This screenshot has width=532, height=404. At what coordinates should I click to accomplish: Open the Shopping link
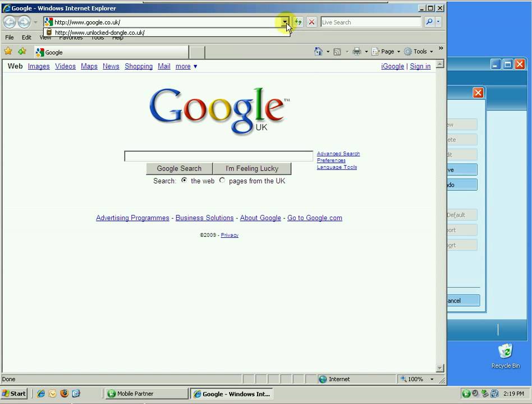(x=139, y=66)
